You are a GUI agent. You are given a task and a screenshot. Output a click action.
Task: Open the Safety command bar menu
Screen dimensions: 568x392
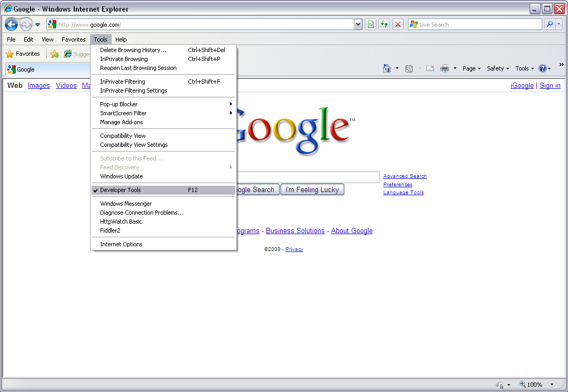coord(498,68)
